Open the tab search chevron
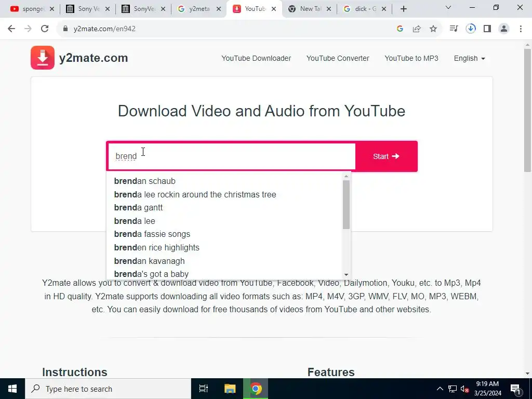 pos(448,7)
